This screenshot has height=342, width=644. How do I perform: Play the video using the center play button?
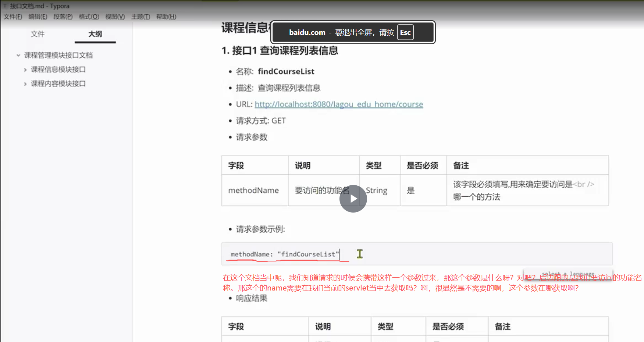[x=353, y=199]
